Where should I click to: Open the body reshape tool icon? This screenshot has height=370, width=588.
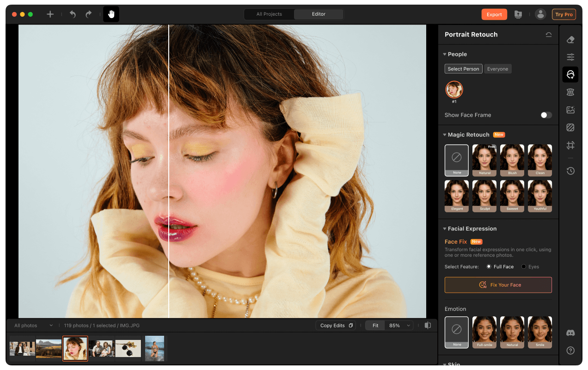(570, 92)
